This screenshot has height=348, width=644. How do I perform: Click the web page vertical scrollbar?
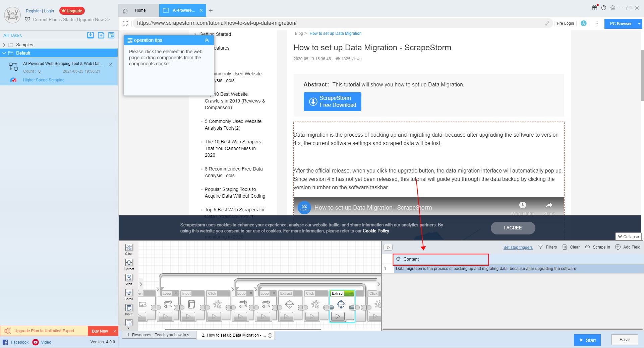pyautogui.click(x=642, y=75)
